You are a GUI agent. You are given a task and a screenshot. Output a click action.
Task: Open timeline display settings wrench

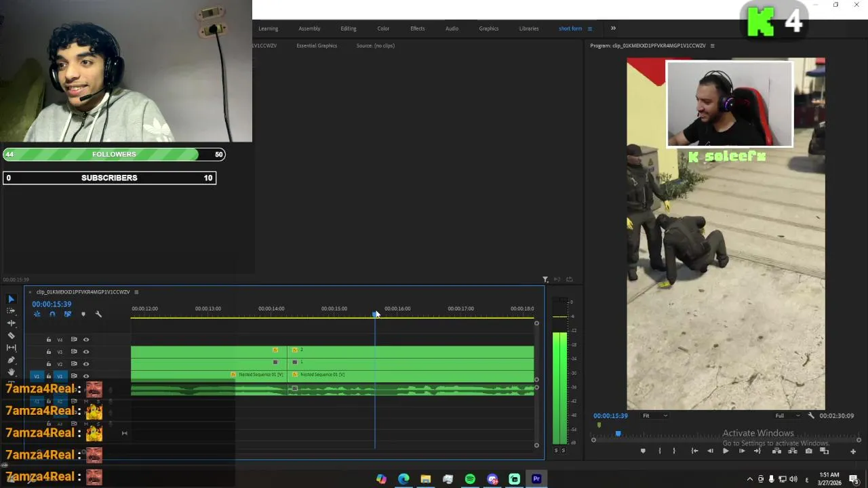tap(98, 314)
